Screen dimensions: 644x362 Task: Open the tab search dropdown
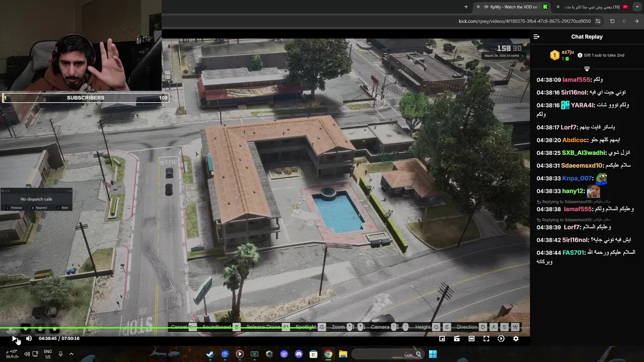click(637, 7)
